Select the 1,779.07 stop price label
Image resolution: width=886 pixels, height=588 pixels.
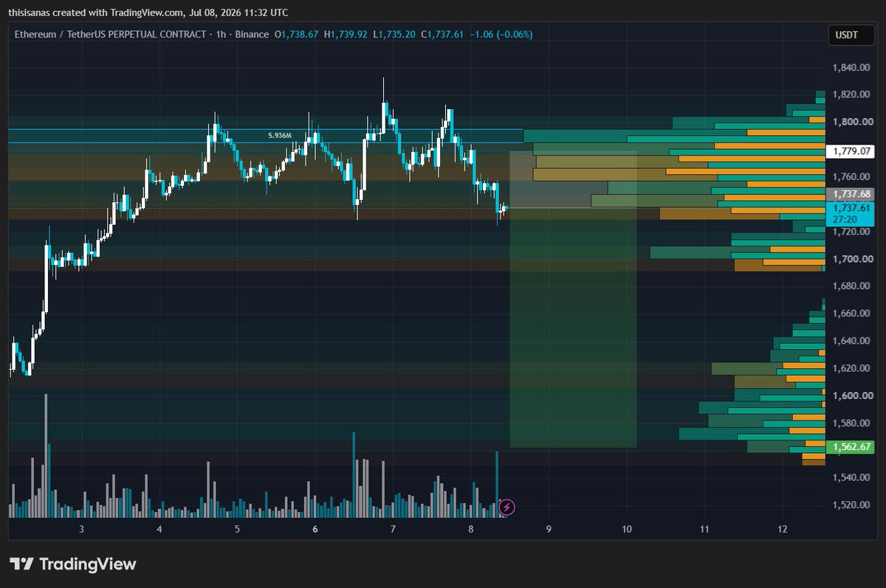point(852,151)
